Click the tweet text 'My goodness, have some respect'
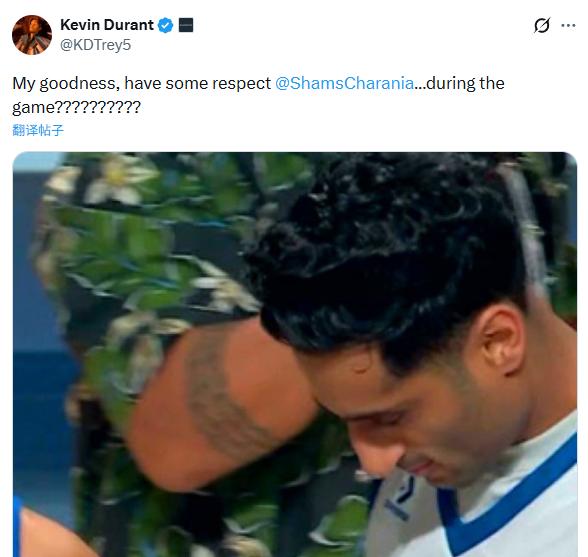This screenshot has height=557, width=588. tap(141, 83)
